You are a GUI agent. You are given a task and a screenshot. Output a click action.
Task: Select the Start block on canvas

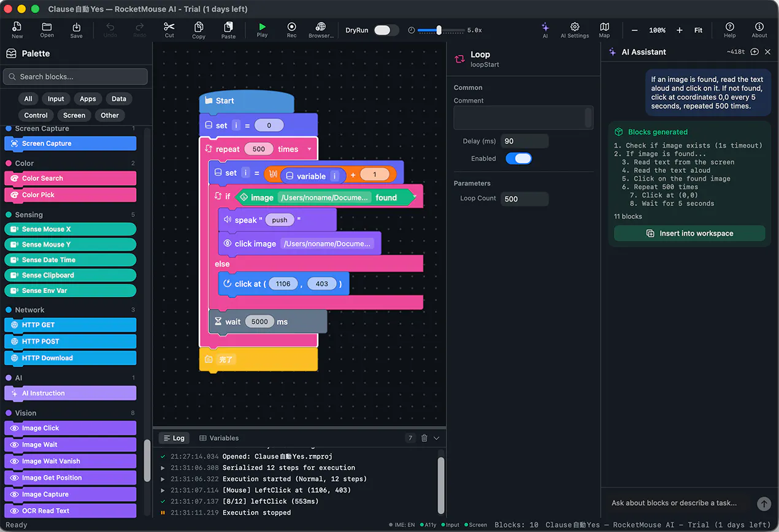click(247, 101)
